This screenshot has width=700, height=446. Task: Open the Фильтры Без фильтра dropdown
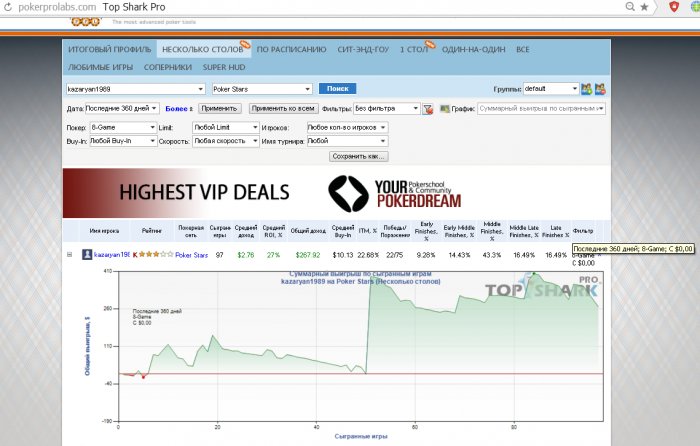click(x=387, y=108)
